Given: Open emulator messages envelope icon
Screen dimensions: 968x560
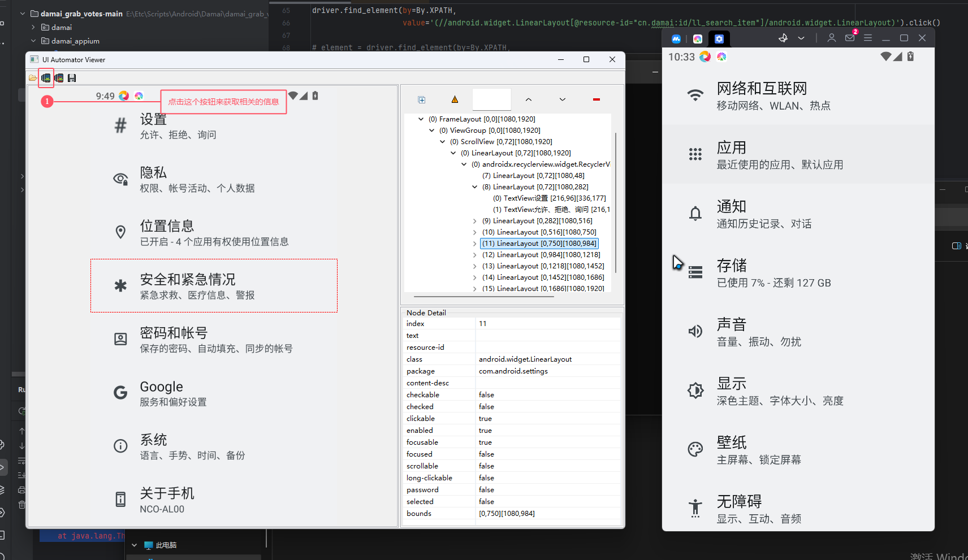Looking at the screenshot, I should [x=850, y=38].
